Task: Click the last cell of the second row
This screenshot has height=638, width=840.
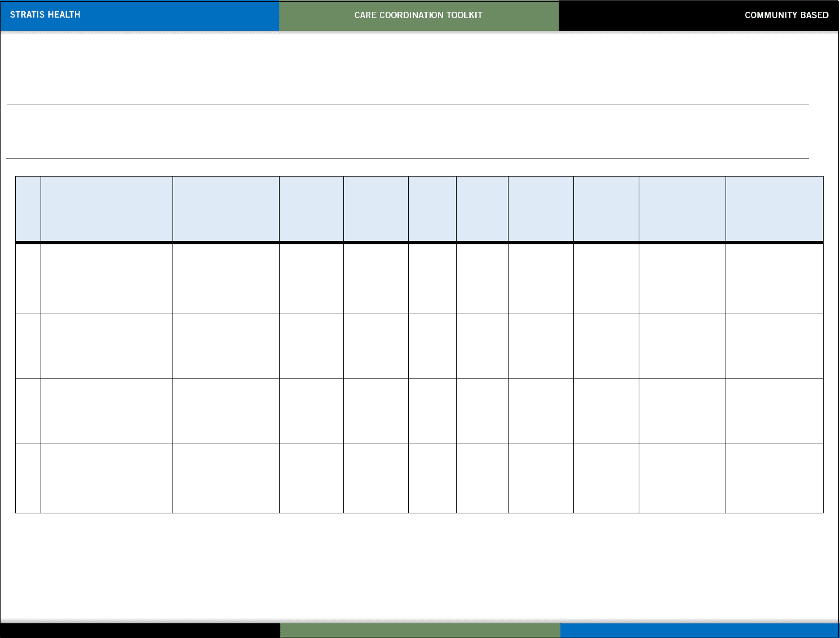Action: click(x=774, y=344)
